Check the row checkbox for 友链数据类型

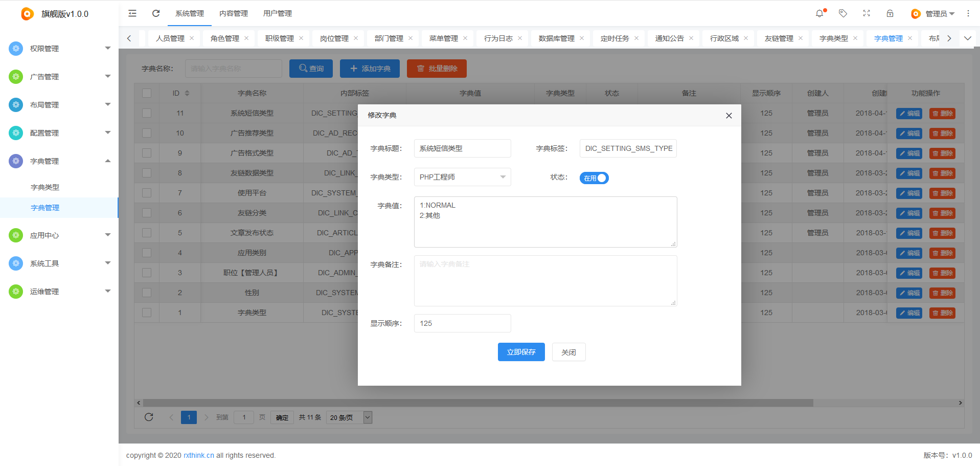[147, 173]
